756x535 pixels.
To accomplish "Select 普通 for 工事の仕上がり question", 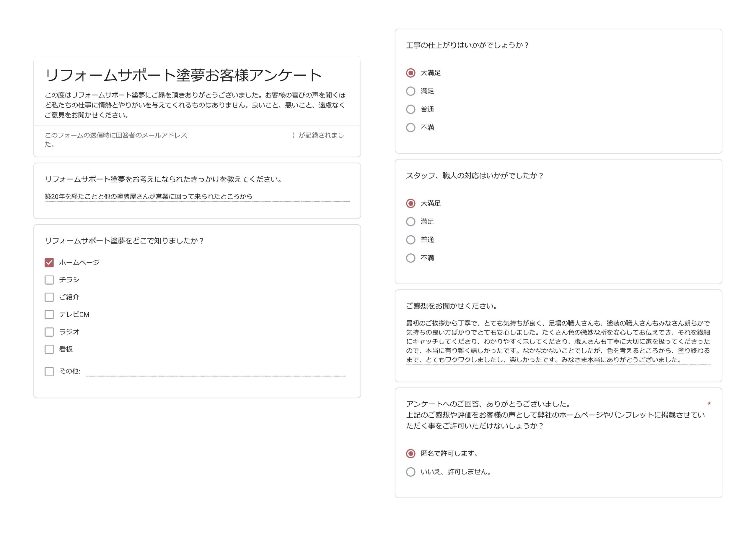I will point(410,109).
